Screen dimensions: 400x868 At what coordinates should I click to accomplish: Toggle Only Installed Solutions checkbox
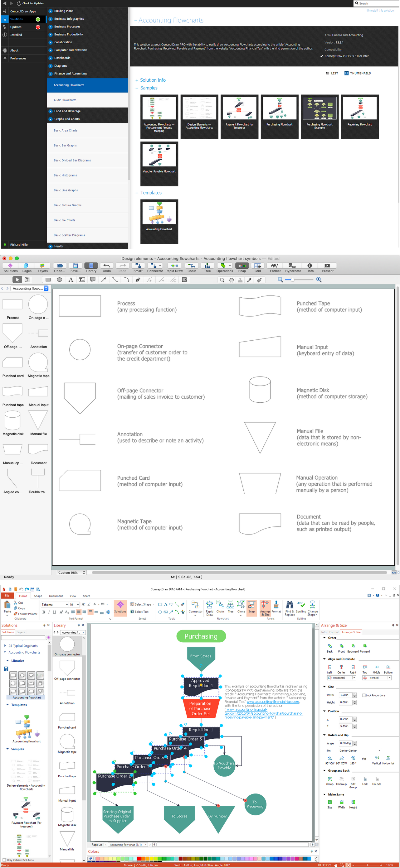point(4,860)
